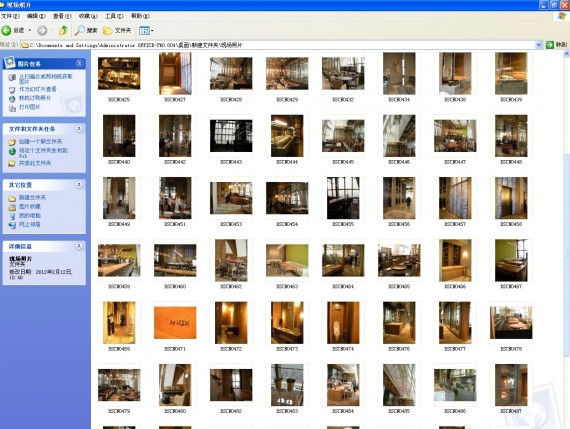Select thumbnail DSC00465
This screenshot has height=429, width=570.
(x=399, y=261)
